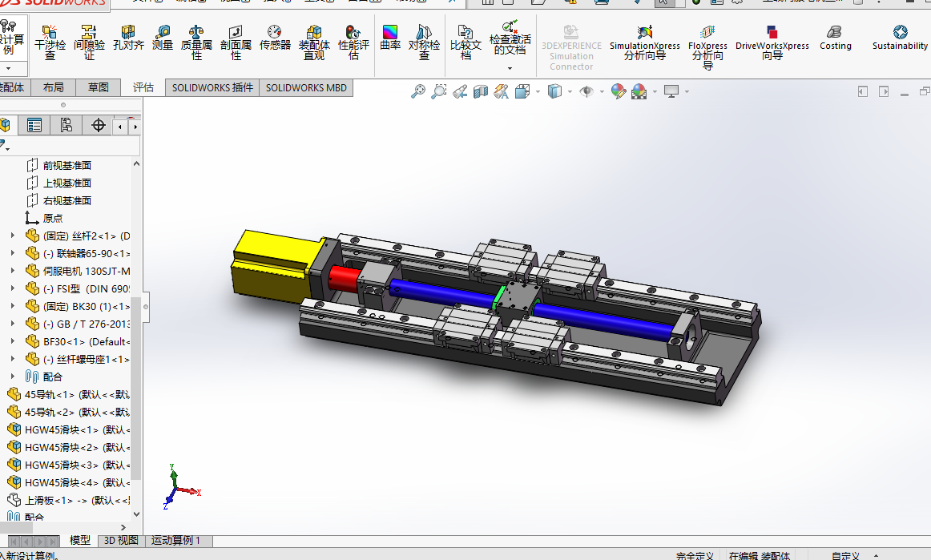Viewport: 931px width, 560px height.
Task: Expand the 伺服电机 130SJT component
Action: coord(13,271)
